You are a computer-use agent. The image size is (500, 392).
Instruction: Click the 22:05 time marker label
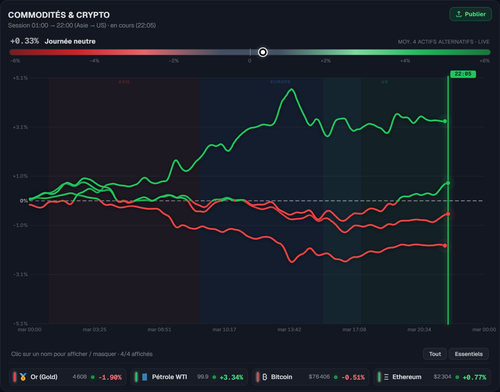pos(463,74)
